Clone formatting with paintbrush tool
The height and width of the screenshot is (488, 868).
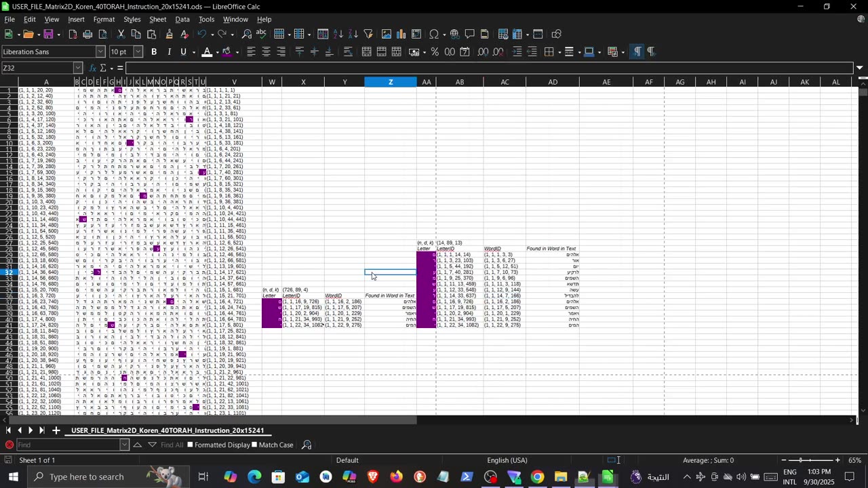170,34
